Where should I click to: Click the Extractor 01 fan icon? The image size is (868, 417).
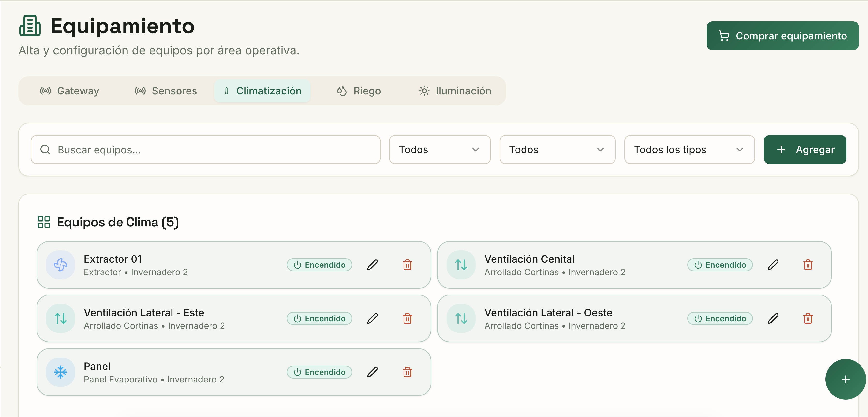coord(60,265)
